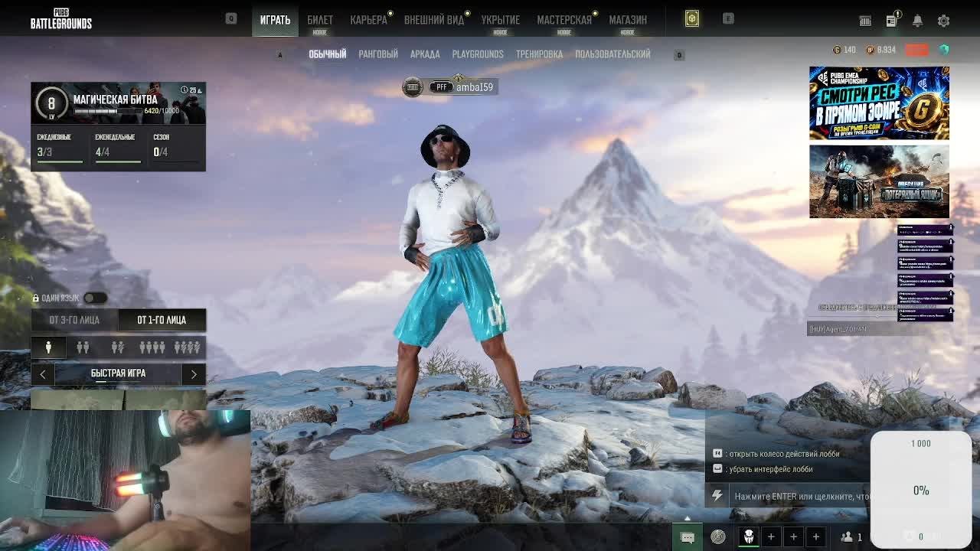Choose four-player squad size icon
This screenshot has width=980, height=551.
pyautogui.click(x=152, y=347)
